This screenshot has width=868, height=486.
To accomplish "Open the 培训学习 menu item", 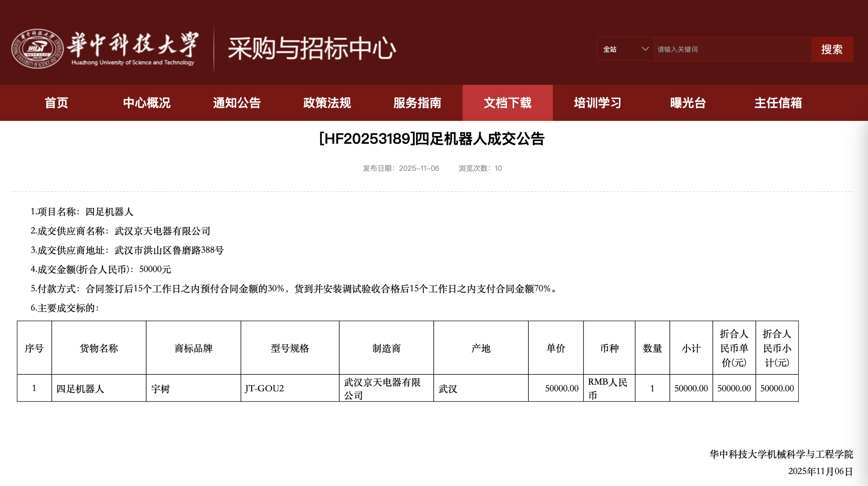I will click(x=597, y=103).
